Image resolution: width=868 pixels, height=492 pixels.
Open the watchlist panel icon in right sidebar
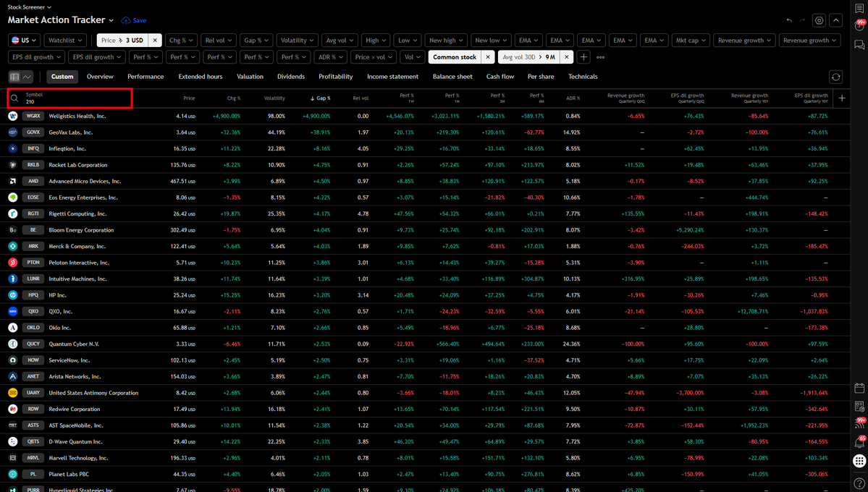pyautogui.click(x=859, y=8)
